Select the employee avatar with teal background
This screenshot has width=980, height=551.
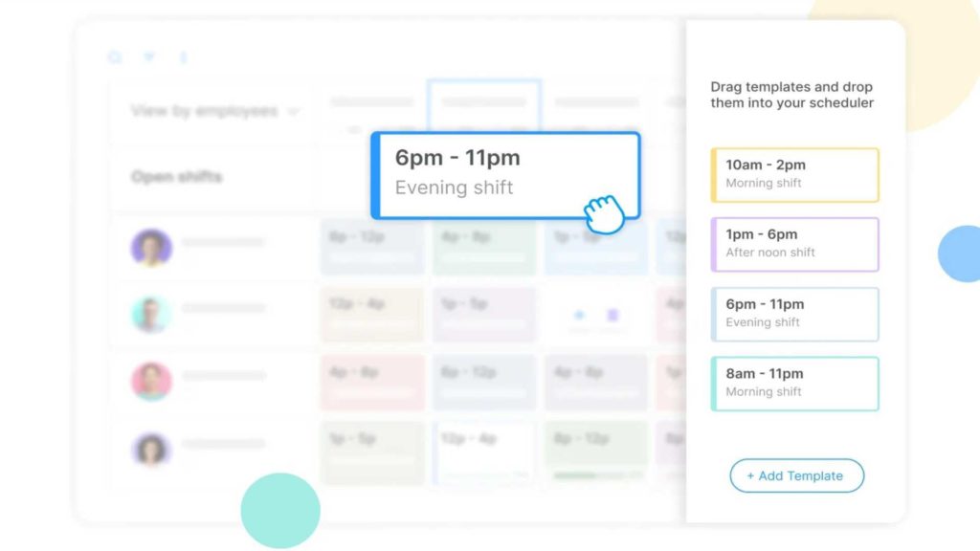(151, 314)
